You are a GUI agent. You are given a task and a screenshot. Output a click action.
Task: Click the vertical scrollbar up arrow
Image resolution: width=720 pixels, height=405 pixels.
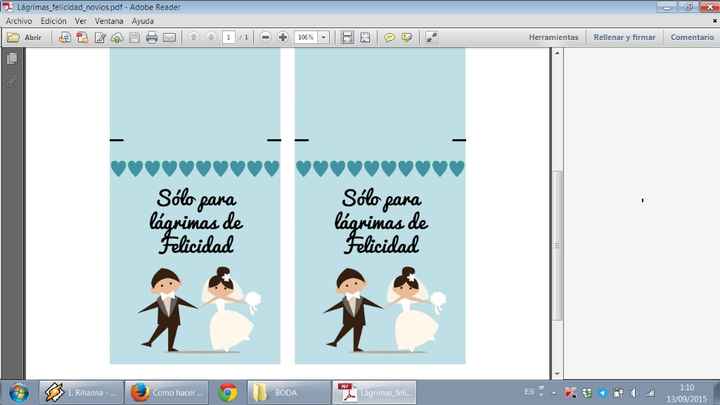557,53
